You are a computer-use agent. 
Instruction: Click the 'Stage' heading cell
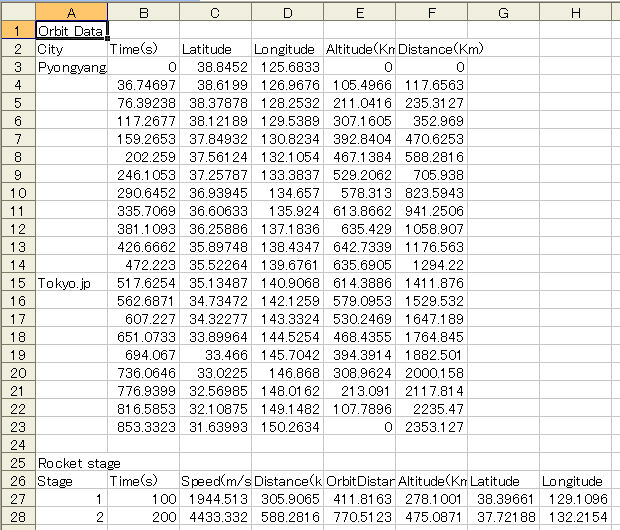point(71,480)
